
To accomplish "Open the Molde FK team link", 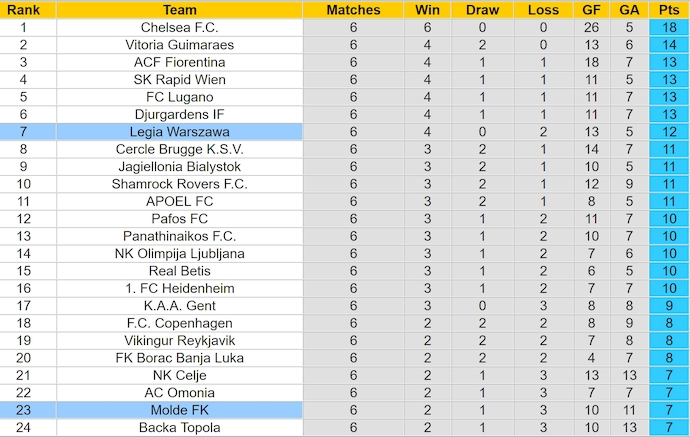I will [x=179, y=410].
